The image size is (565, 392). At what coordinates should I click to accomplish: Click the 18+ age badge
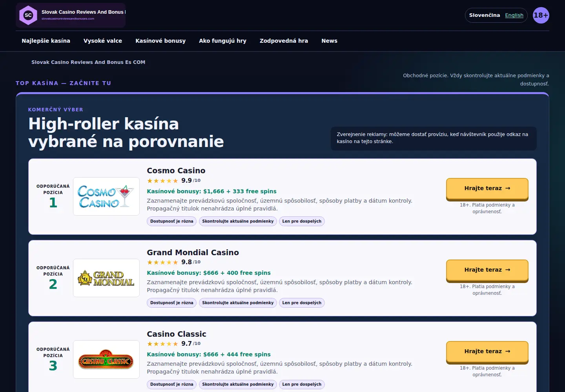tap(541, 15)
